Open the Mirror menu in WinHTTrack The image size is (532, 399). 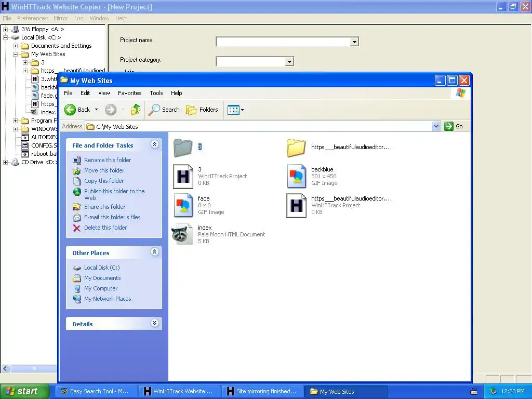pyautogui.click(x=61, y=18)
